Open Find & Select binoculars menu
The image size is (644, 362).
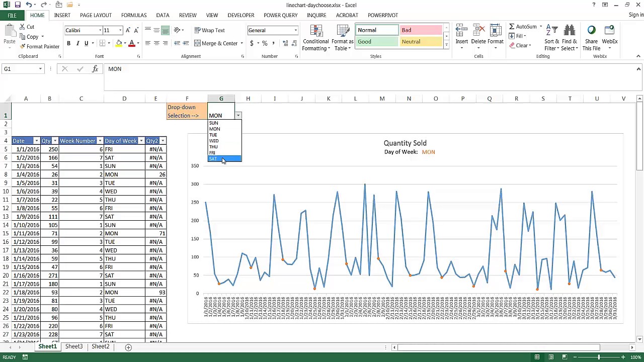[570, 38]
